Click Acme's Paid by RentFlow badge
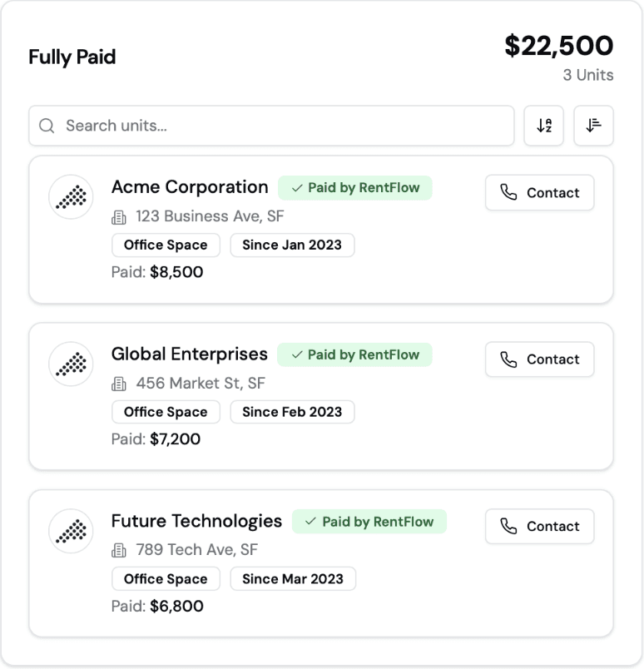Screen dimensions: 644x669 [x=355, y=188]
